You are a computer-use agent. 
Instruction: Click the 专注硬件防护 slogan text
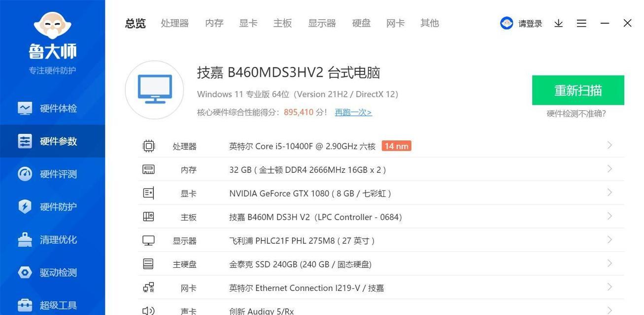click(52, 70)
